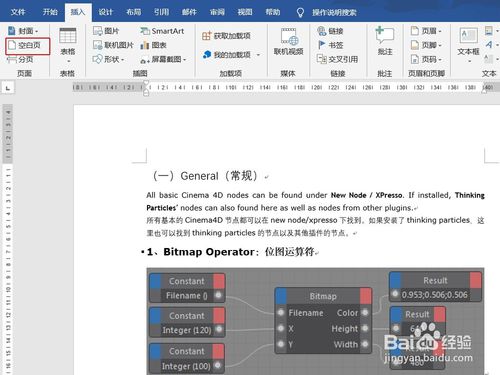Click the horizontal ruler indent marker
Viewport: 500px width, 375px height.
(146, 88)
